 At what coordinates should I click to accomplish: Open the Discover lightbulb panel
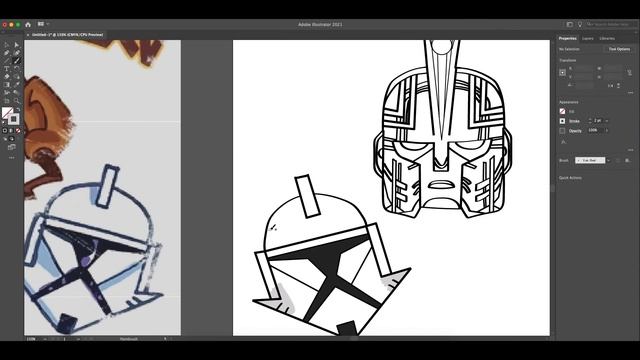coord(580,24)
